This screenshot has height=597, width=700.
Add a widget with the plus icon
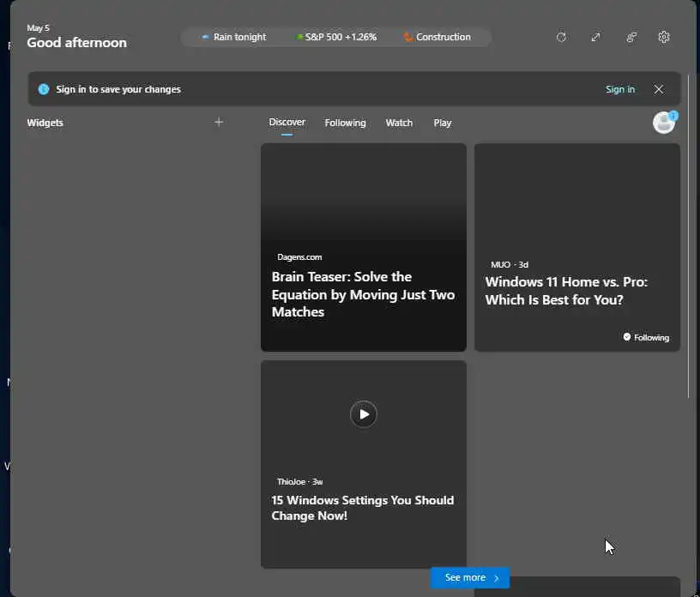[218, 122]
